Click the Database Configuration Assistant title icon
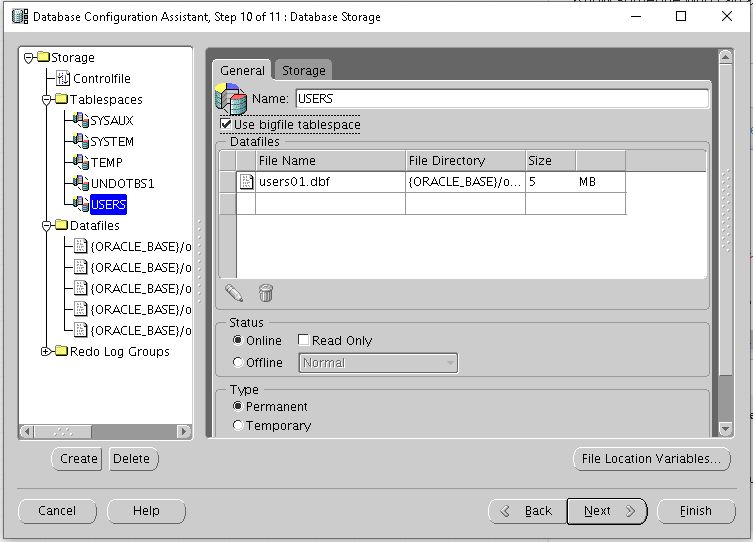 point(20,16)
